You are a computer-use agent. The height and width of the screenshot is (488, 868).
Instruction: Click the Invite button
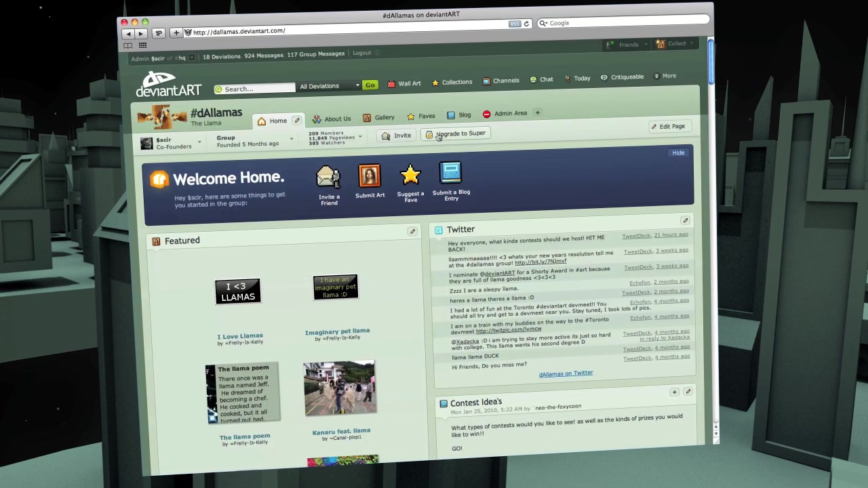[396, 136]
